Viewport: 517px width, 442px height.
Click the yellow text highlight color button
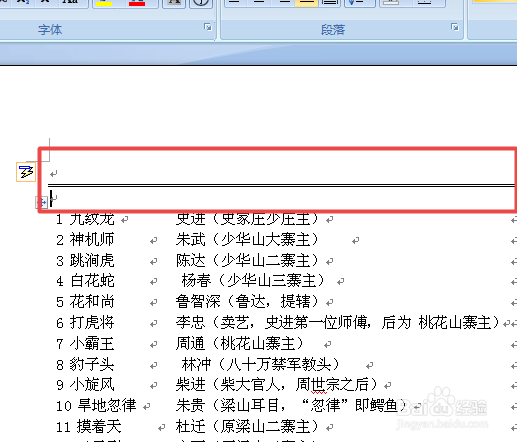pos(104,3)
